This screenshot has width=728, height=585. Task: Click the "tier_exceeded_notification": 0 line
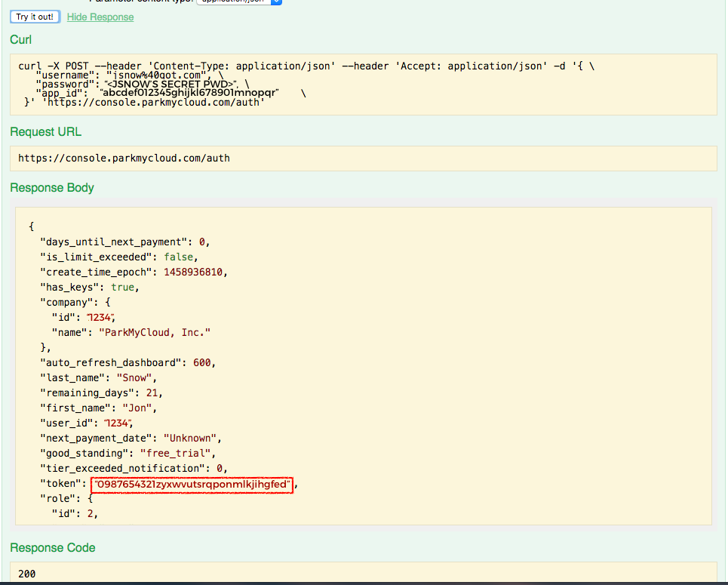tap(134, 468)
